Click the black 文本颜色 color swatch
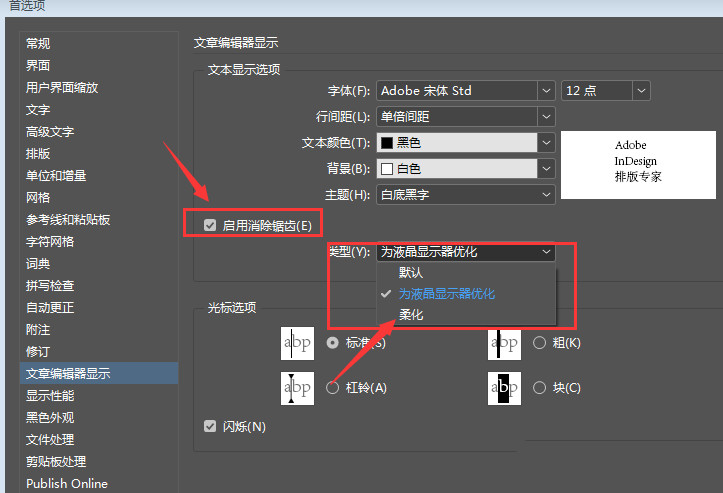The image size is (723, 493). [386, 143]
